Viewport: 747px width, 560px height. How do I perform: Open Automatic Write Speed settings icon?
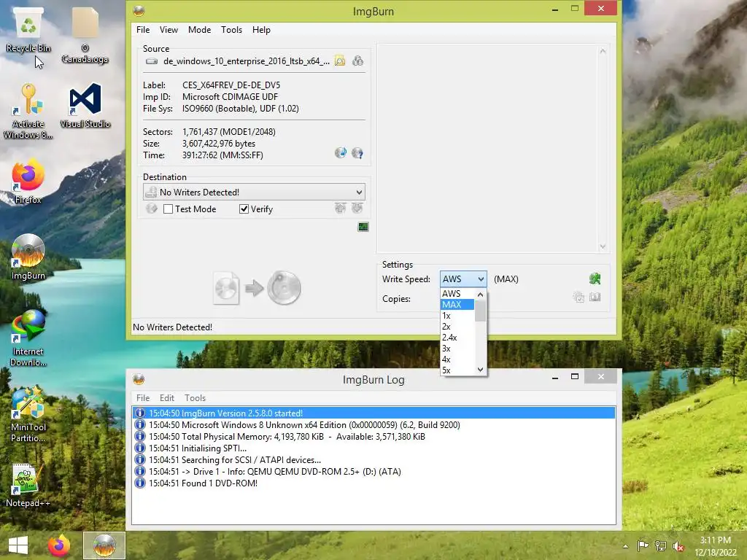pos(595,279)
